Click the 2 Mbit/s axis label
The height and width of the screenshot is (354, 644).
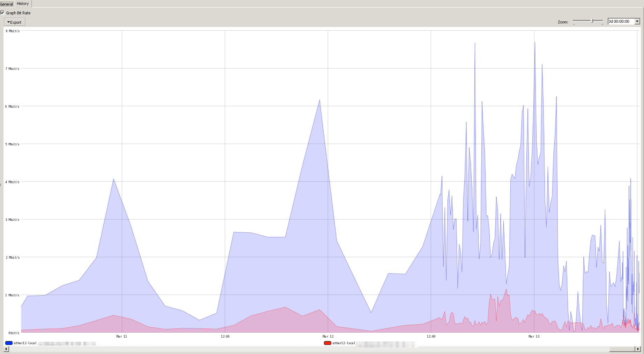click(x=12, y=258)
